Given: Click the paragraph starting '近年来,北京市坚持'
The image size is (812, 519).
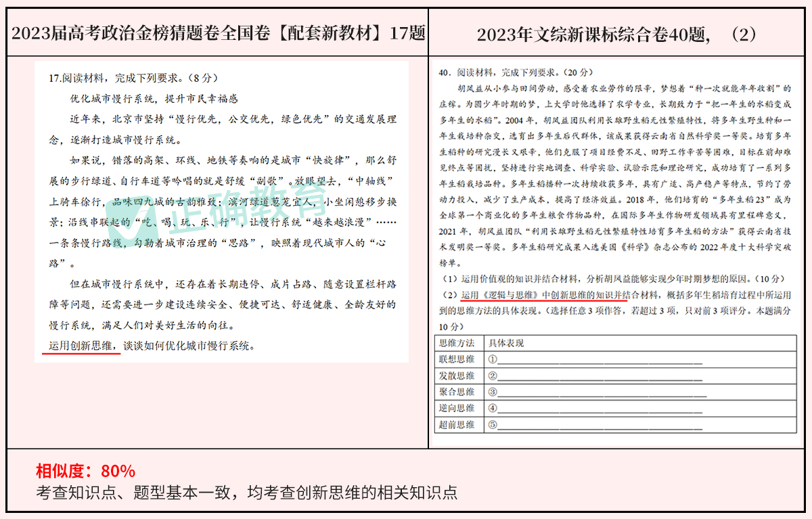Looking at the screenshot, I should tap(223, 129).
